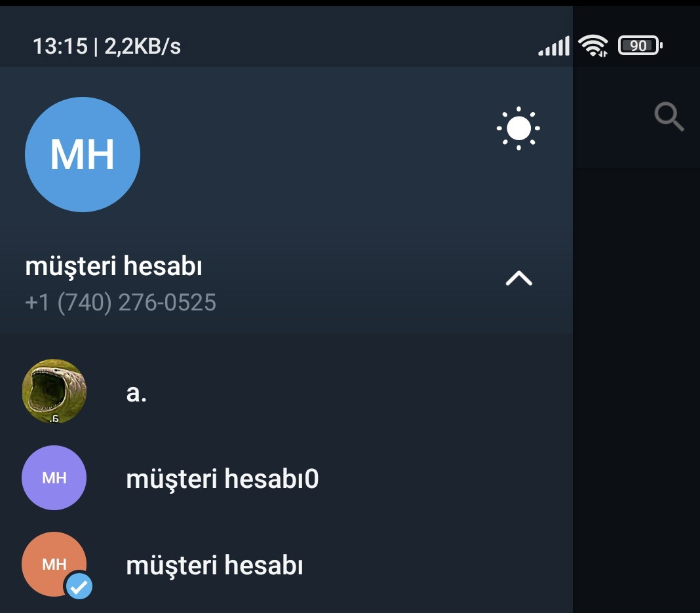The height and width of the screenshot is (613, 700).
Task: Open search with magnifier icon
Action: (669, 117)
